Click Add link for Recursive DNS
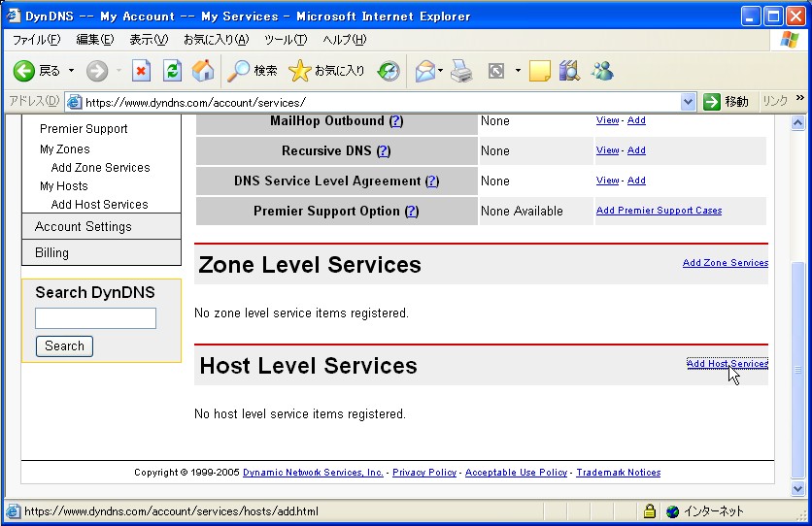The width and height of the screenshot is (812, 526). 636,150
